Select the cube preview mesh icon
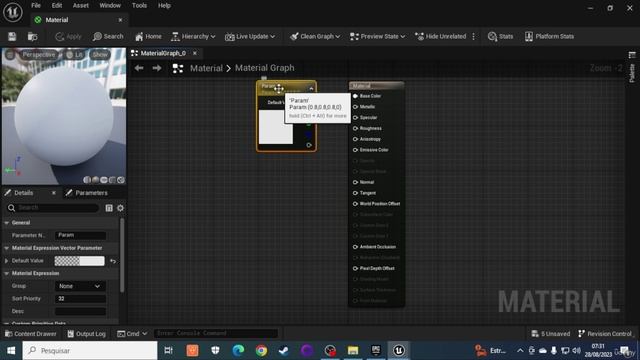 (112, 180)
